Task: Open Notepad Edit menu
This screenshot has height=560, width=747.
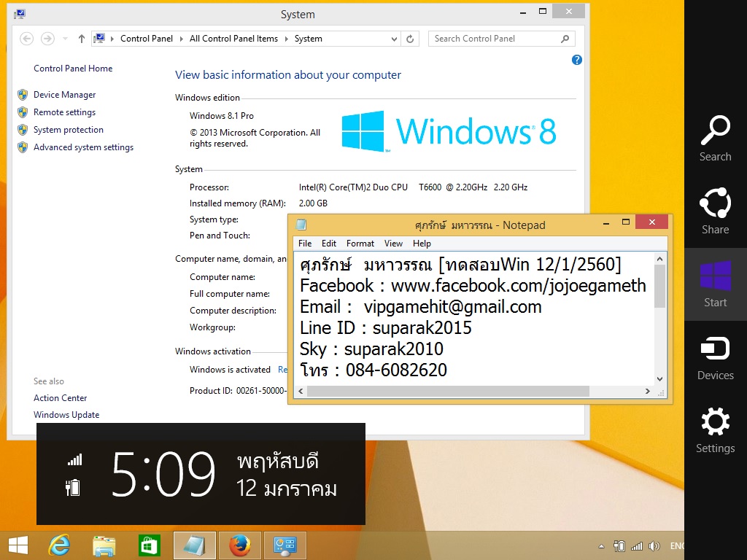Action: click(329, 244)
